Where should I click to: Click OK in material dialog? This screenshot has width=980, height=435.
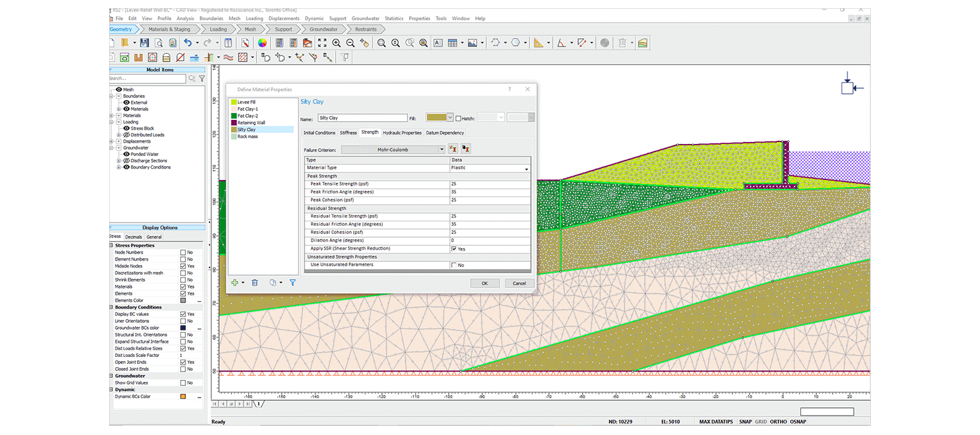pyautogui.click(x=484, y=283)
